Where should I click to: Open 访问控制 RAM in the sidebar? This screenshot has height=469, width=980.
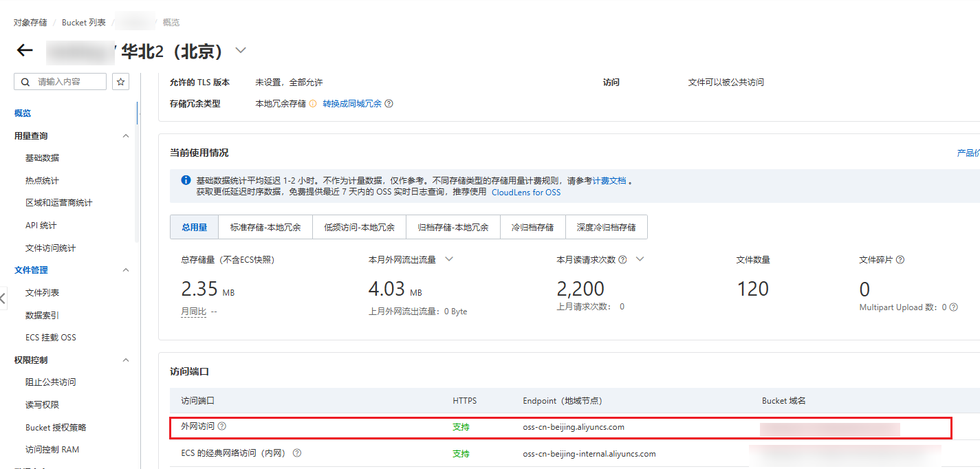tap(52, 450)
